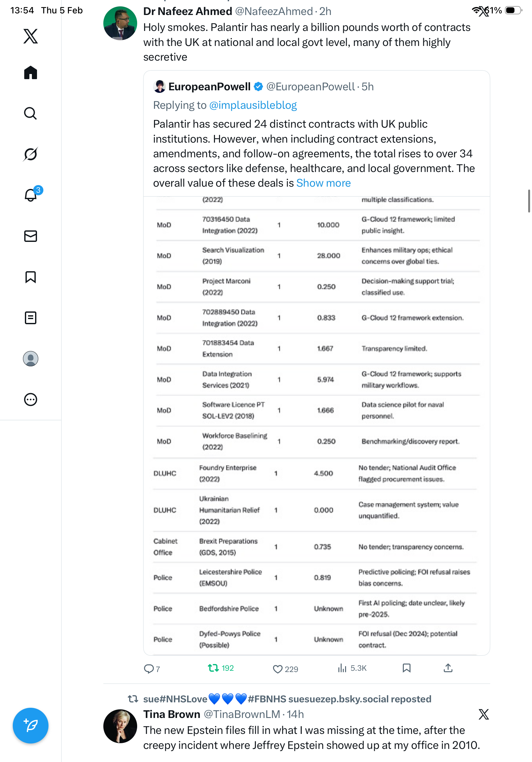This screenshot has width=532, height=762.
Task: Toggle repost on Nafeez Ahmed's post
Action: 213,668
